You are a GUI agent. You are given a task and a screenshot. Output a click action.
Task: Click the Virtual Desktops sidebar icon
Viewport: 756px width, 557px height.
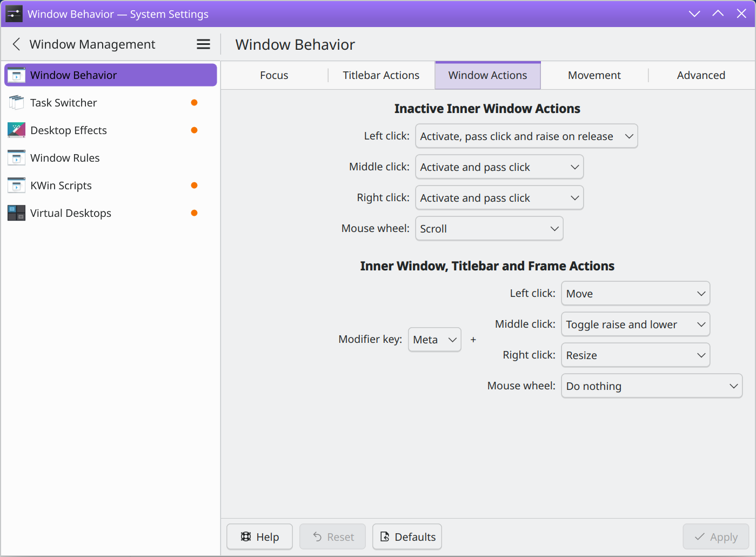pos(16,213)
